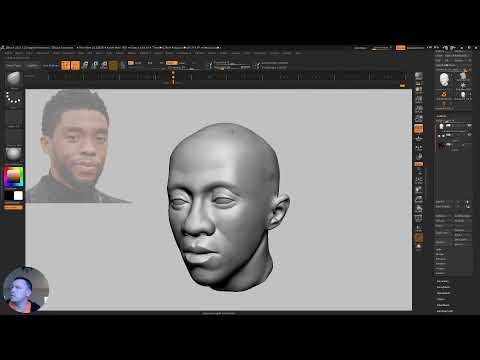
Task: Toggle the small orange XYZ rotation button
Action: pos(419,164)
